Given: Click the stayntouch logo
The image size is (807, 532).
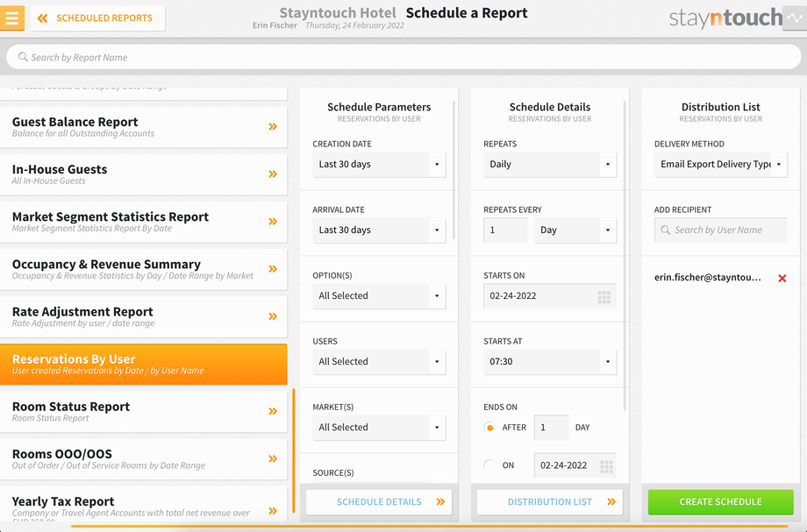Looking at the screenshot, I should [x=725, y=18].
